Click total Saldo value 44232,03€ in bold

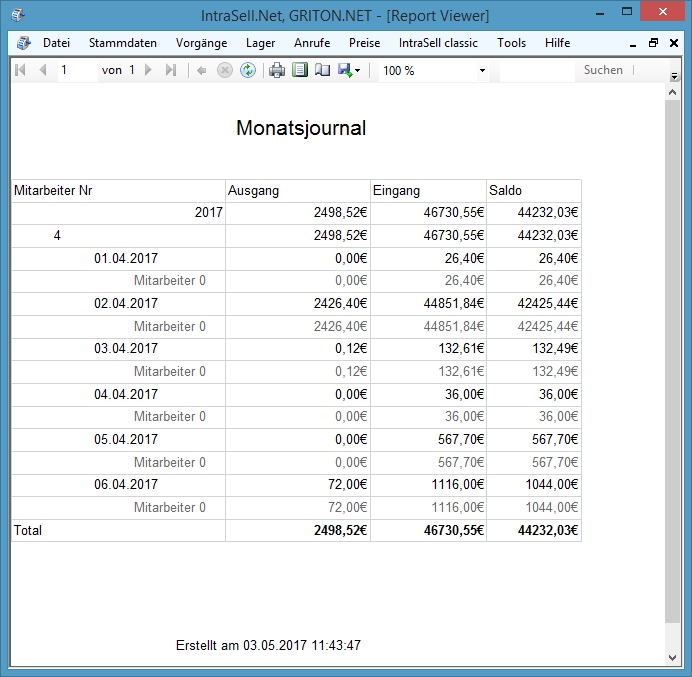tap(548, 530)
